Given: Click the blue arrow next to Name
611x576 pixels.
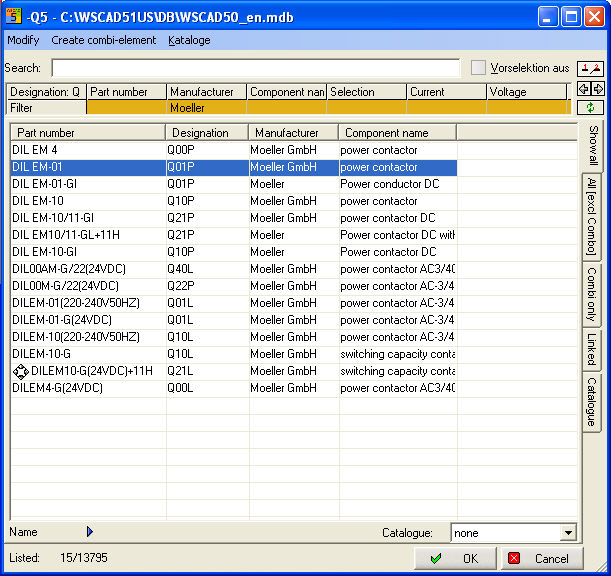Looking at the screenshot, I should pos(90,532).
